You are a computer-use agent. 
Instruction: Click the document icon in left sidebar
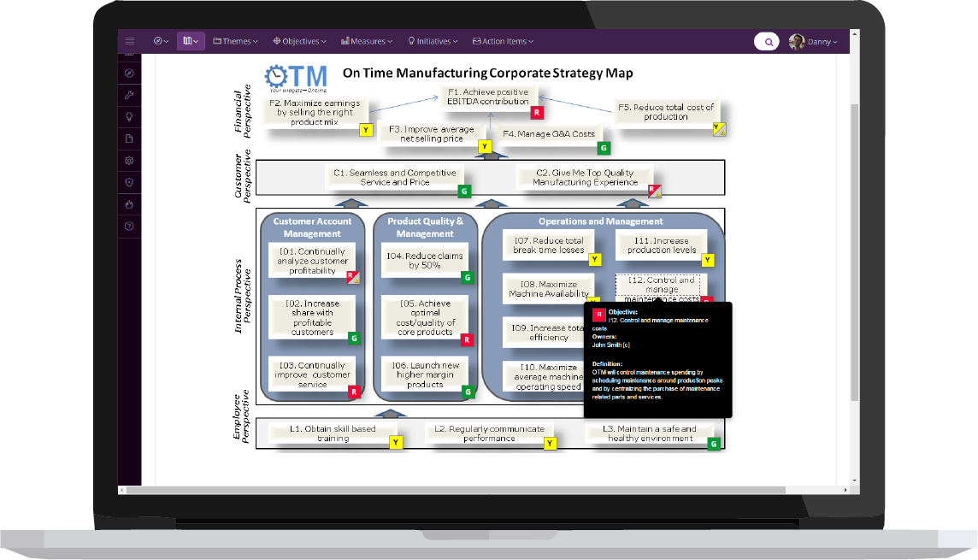tap(129, 139)
